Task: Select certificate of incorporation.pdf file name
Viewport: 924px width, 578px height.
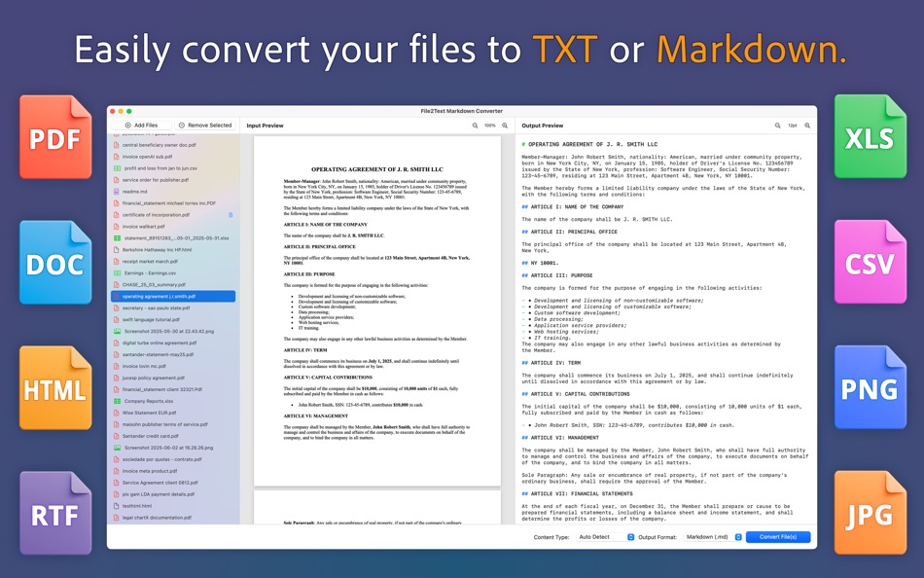Action: (x=157, y=215)
